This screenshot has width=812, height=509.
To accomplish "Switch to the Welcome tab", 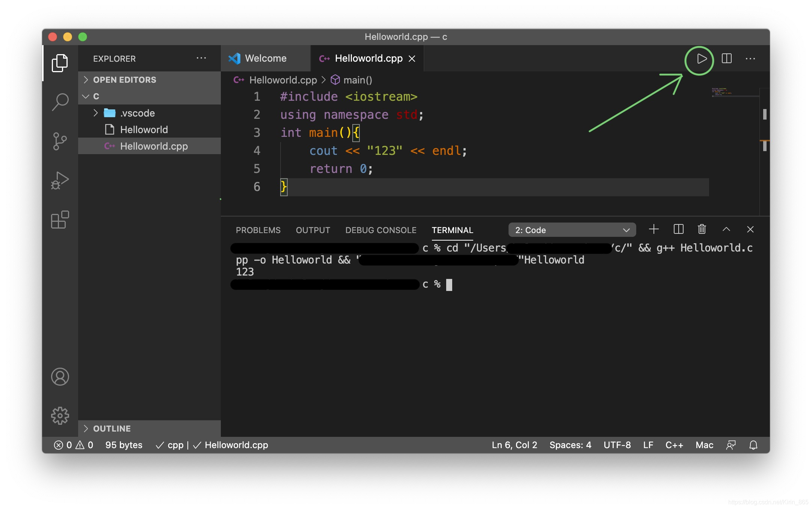I will pyautogui.click(x=265, y=59).
